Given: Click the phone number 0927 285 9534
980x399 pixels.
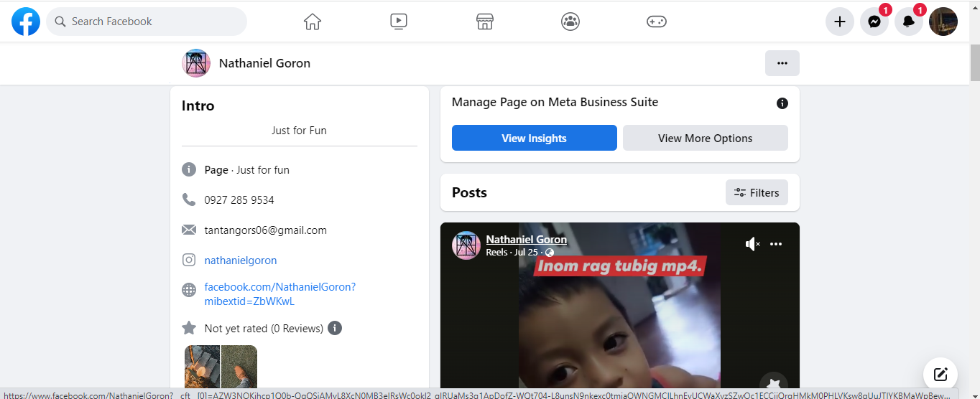Looking at the screenshot, I should pos(239,200).
